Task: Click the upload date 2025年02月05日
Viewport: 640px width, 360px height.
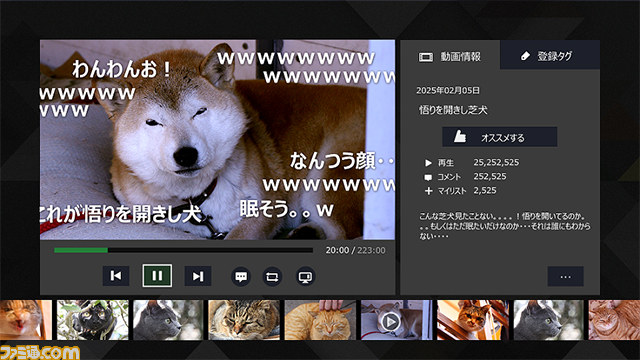Action: pyautogui.click(x=448, y=90)
